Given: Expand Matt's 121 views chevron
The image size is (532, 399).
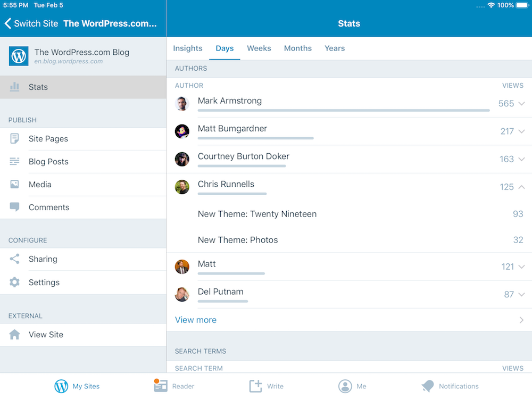Looking at the screenshot, I should pos(522,267).
